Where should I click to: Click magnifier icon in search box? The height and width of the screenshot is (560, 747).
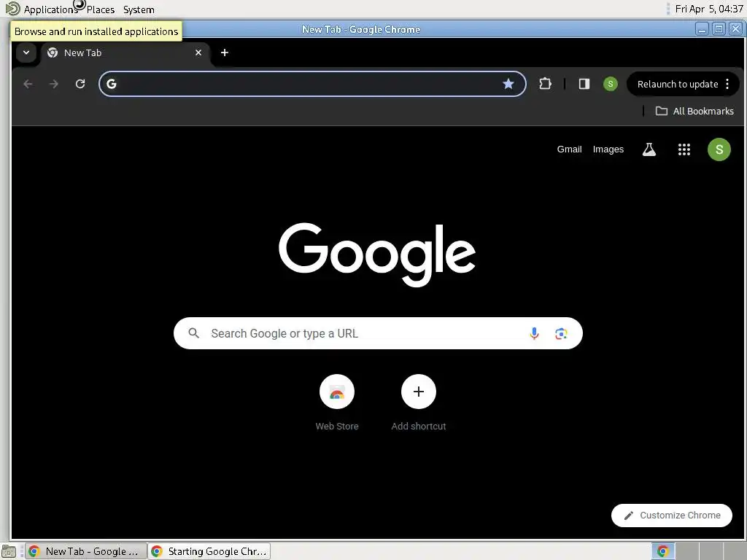pos(193,333)
